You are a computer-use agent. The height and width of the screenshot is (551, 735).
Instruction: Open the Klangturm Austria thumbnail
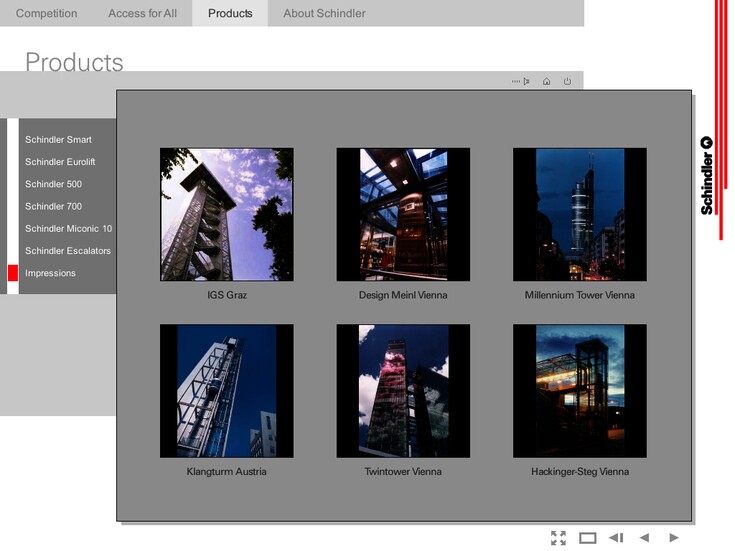[x=227, y=391]
